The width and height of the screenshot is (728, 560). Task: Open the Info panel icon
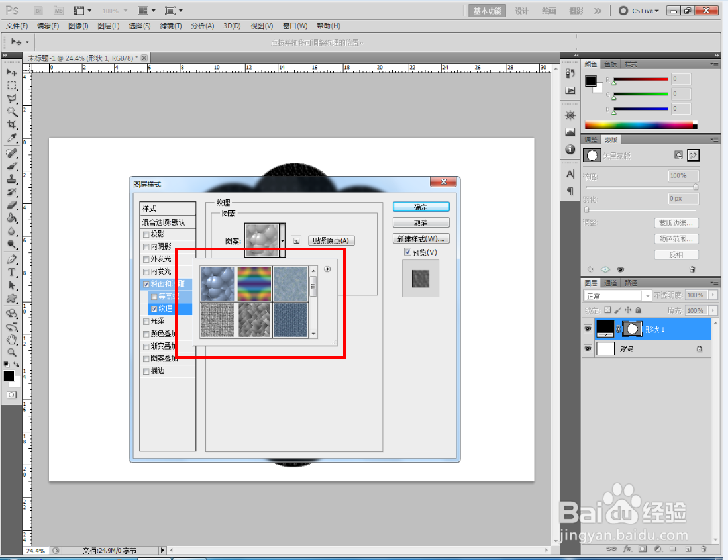point(570,150)
